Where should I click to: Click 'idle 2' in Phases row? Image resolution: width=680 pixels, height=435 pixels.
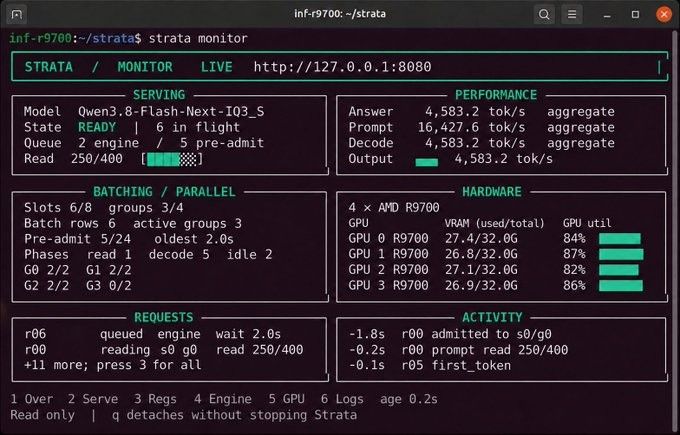coord(249,255)
